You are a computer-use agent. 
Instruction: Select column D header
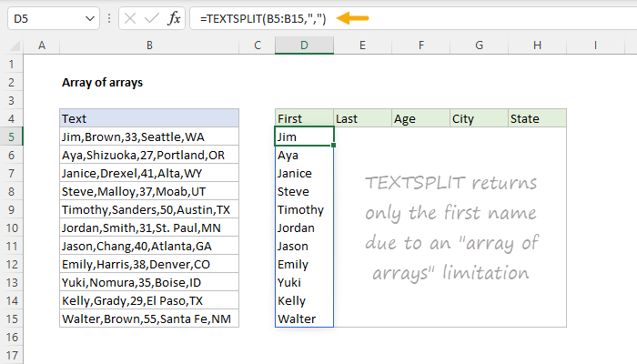304,45
